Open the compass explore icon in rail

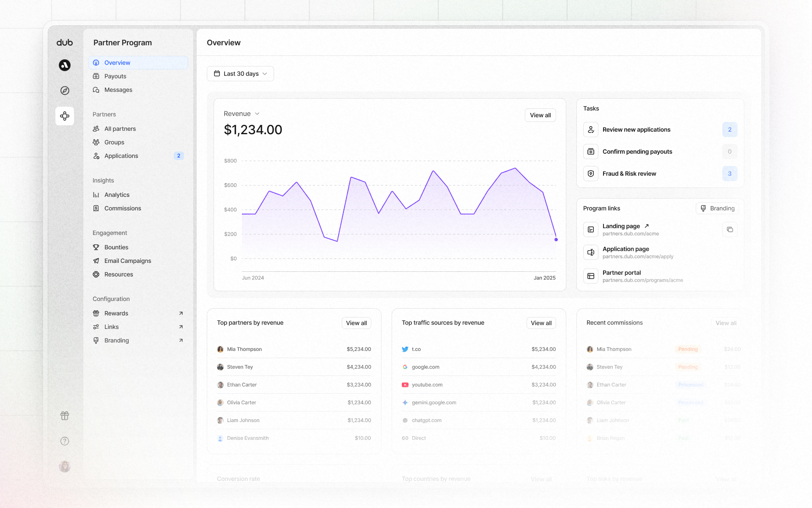[65, 91]
